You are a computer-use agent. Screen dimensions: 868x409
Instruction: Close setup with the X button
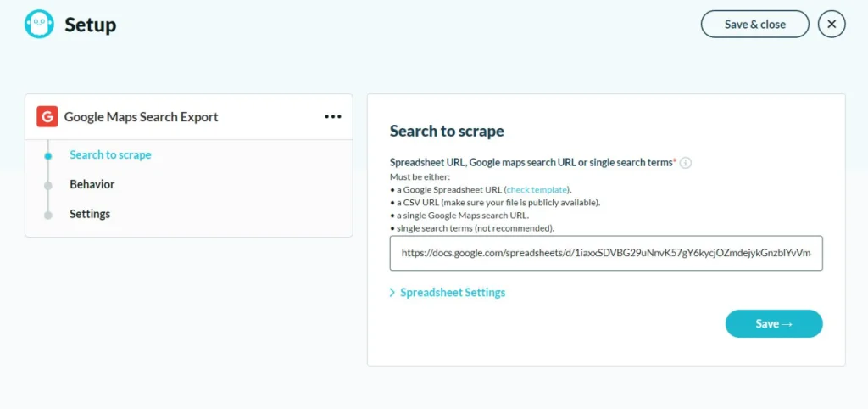point(832,25)
